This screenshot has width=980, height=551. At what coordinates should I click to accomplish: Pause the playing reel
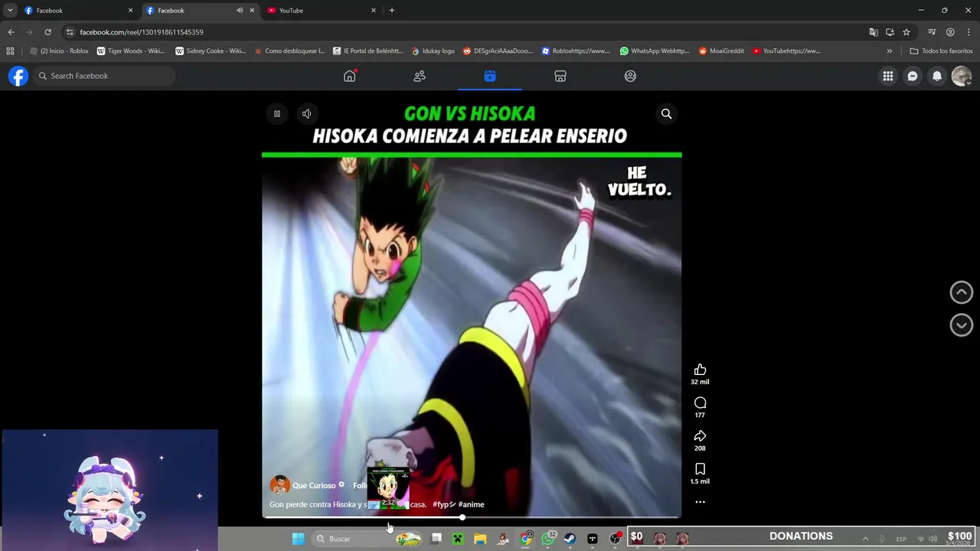[277, 113]
